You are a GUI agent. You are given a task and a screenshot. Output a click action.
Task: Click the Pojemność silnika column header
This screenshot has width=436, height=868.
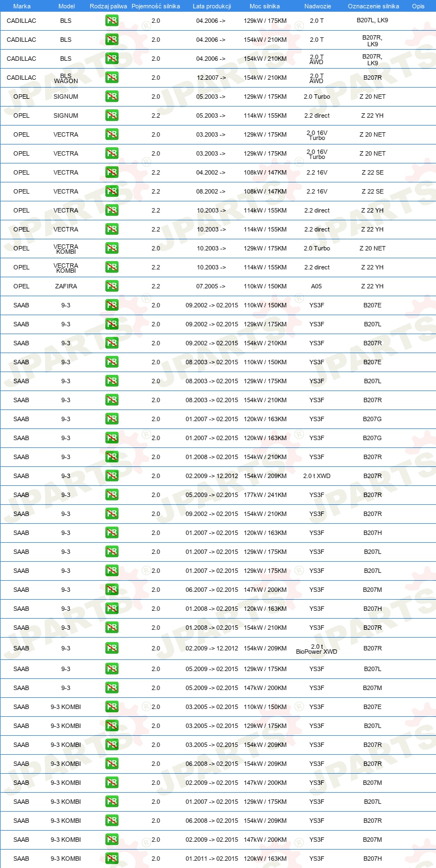click(156, 6)
